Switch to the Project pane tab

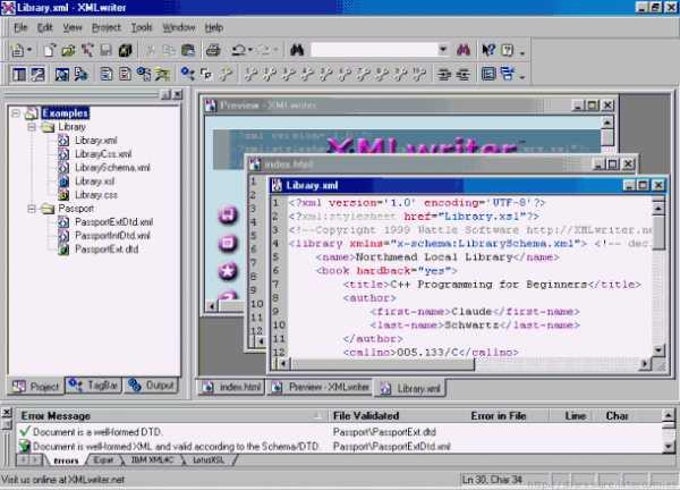pos(36,386)
